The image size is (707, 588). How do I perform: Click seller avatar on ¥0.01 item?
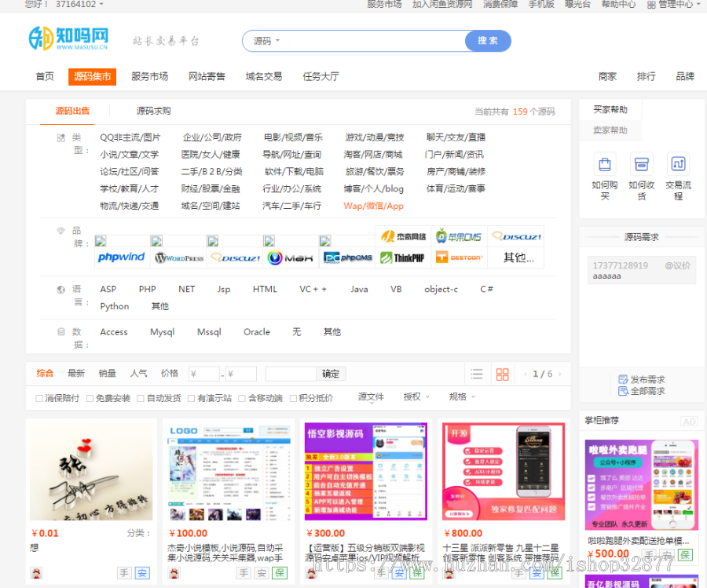click(x=36, y=572)
